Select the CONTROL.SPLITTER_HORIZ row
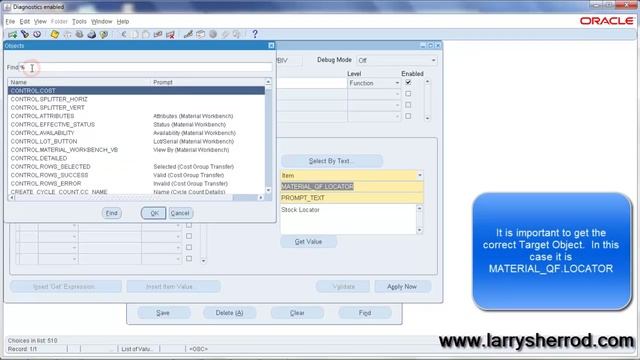Viewport: 640px width, 360px height. [x=136, y=99]
